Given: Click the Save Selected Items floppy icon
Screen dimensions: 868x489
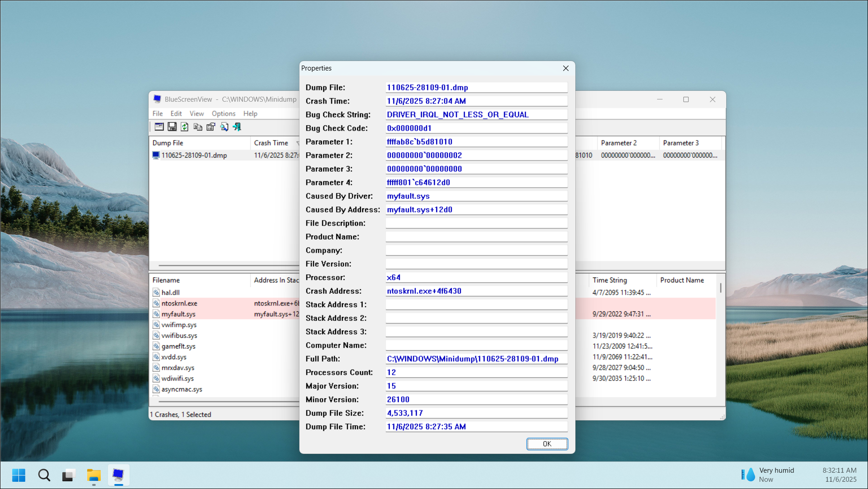Looking at the screenshot, I should pos(172,127).
